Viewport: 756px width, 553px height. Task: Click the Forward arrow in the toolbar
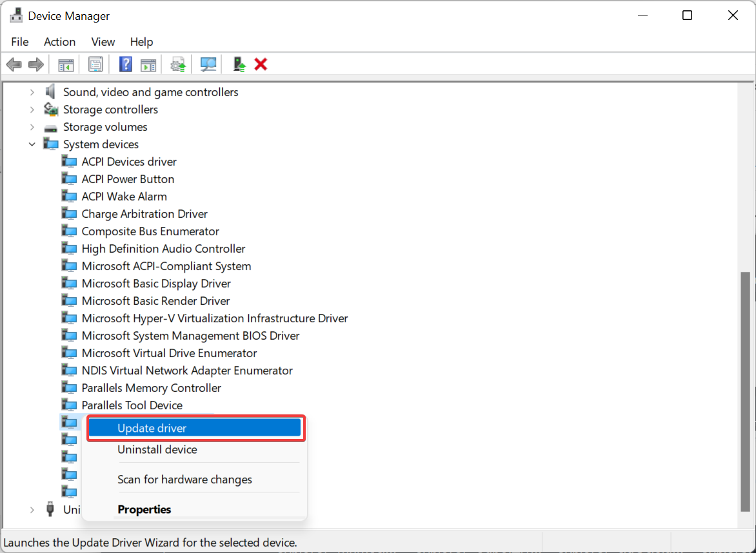(x=36, y=64)
